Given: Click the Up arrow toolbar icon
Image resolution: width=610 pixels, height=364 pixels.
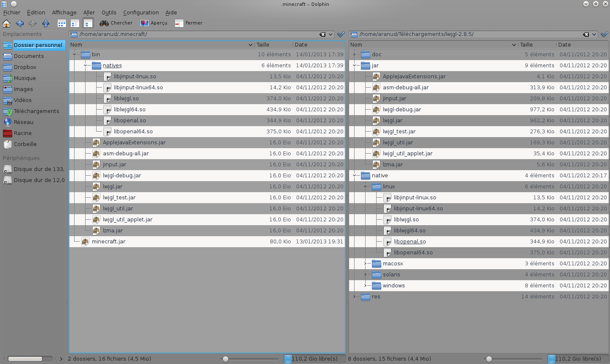Looking at the screenshot, I should [46, 23].
